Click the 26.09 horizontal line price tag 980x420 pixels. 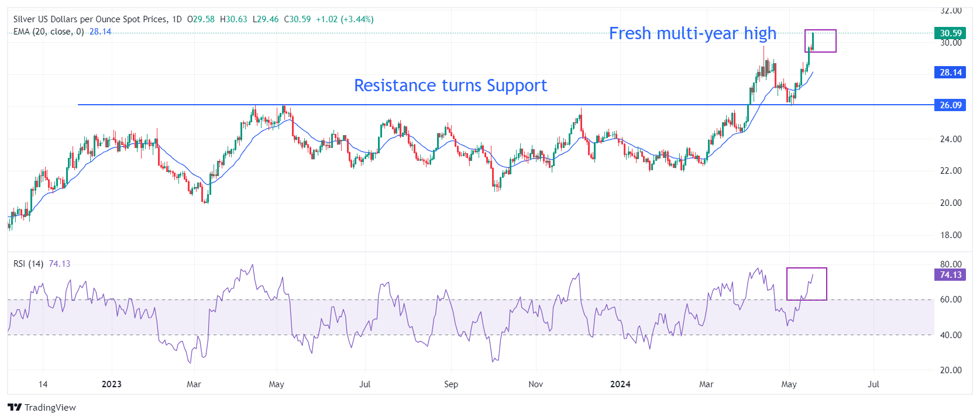click(x=950, y=105)
